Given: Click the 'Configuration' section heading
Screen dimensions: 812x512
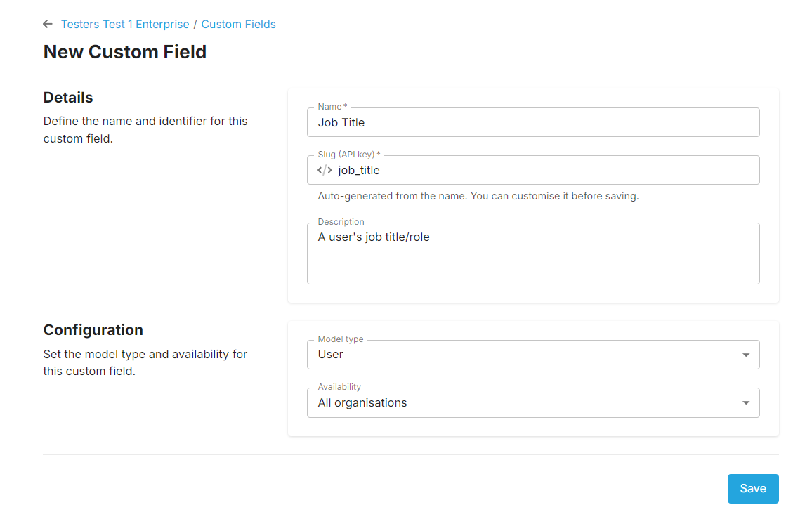Looking at the screenshot, I should [x=93, y=330].
